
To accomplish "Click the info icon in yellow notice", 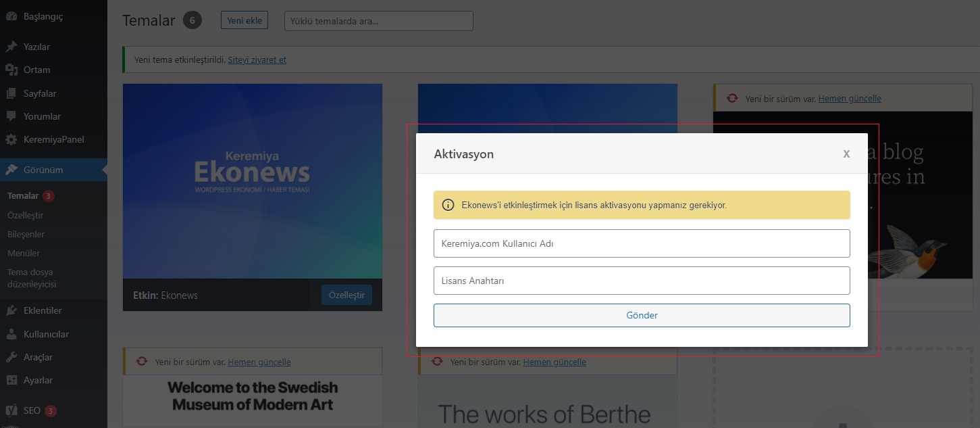I will point(448,205).
